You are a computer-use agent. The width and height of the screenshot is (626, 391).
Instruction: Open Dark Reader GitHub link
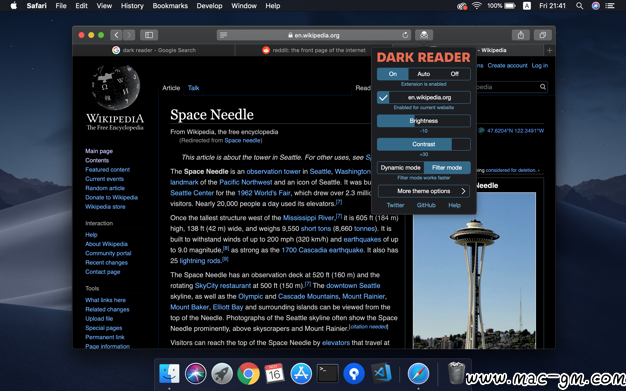click(x=426, y=205)
